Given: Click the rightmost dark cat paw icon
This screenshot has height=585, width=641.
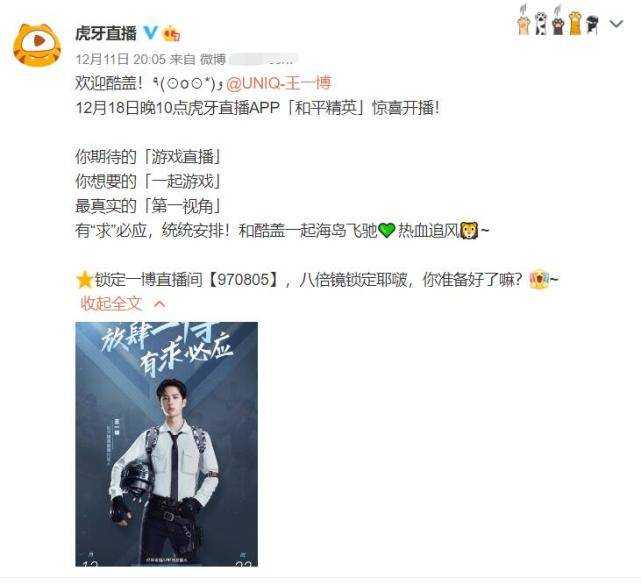Looking at the screenshot, I should tap(592, 24).
